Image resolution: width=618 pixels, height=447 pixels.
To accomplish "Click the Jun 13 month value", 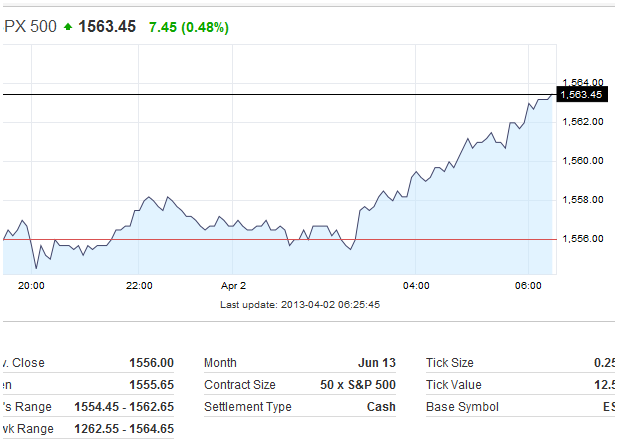I will [376, 363].
